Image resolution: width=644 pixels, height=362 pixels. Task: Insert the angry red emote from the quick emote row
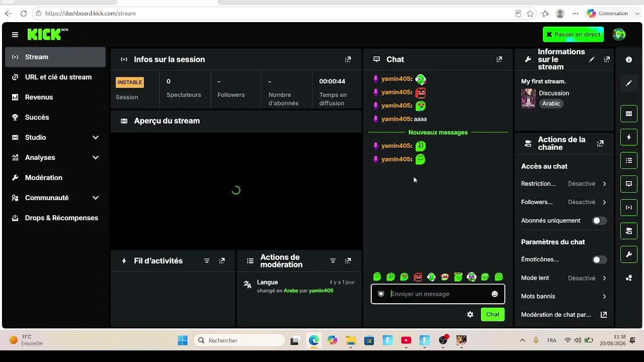pos(418,277)
